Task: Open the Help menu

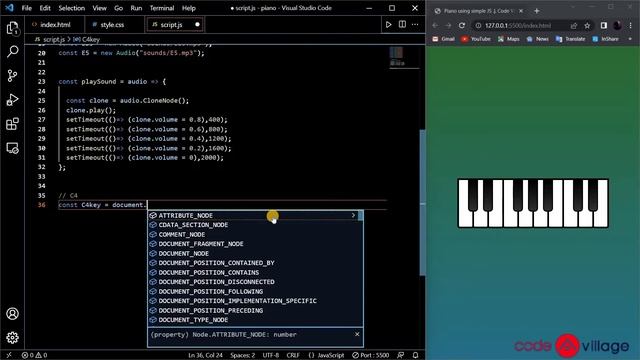Action: point(188,8)
